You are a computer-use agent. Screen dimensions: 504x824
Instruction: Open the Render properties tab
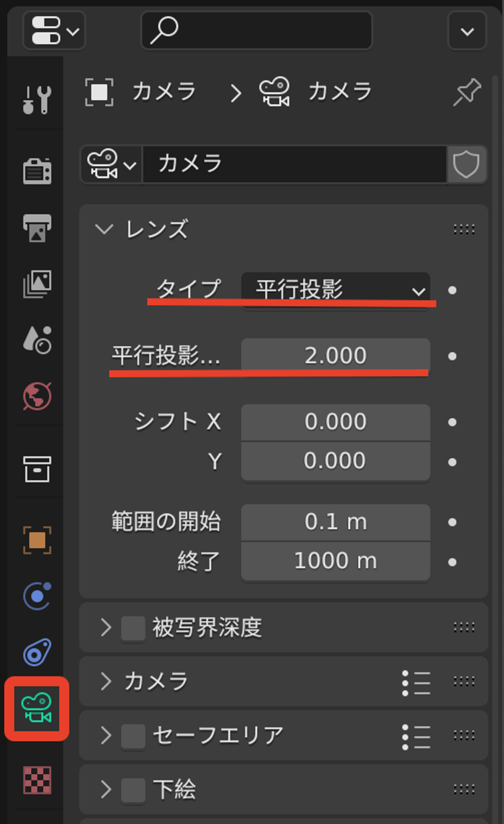tap(37, 171)
